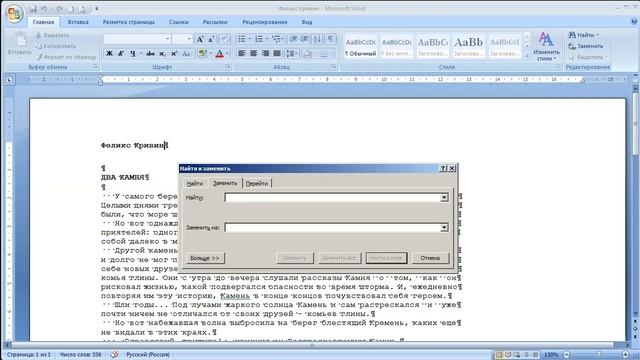Screen dimensions: 640x360
Task: Toggle bold formatting (Ж)
Action: [x=109, y=53]
